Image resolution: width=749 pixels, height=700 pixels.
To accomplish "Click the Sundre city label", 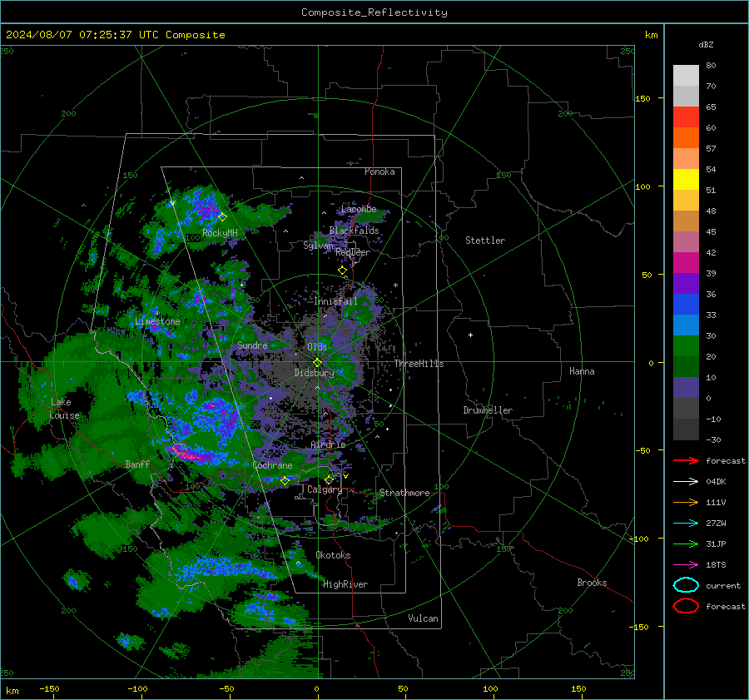I will pos(252,345).
